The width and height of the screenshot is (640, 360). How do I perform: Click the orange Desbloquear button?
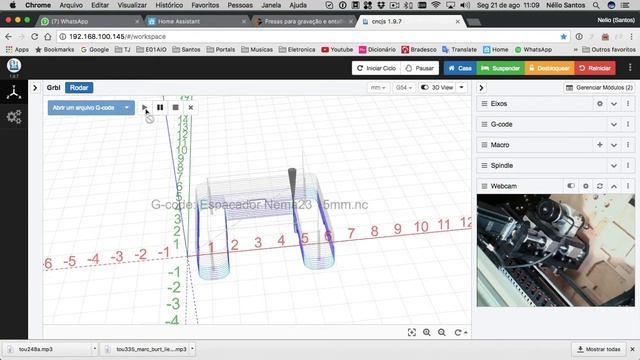[x=549, y=68]
